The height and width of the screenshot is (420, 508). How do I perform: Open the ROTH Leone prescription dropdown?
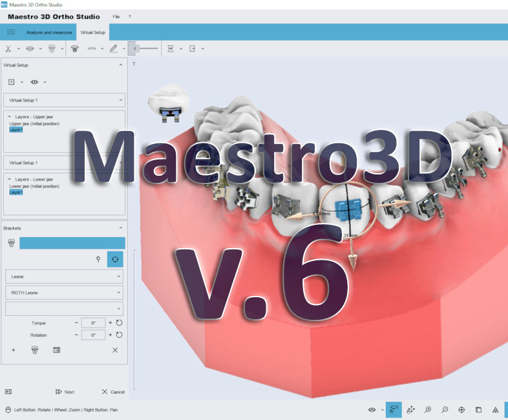[x=65, y=293]
